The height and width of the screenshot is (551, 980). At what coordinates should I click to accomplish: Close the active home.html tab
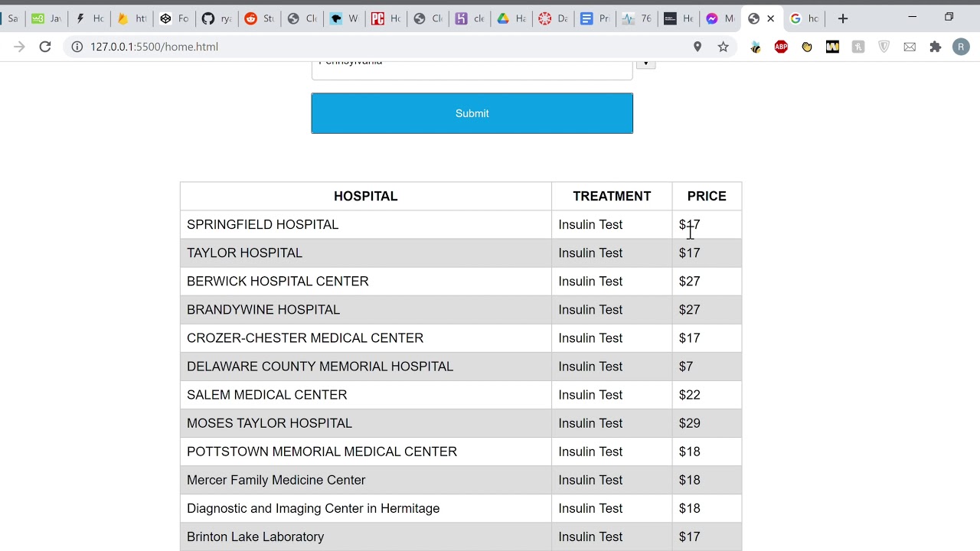[x=771, y=18]
